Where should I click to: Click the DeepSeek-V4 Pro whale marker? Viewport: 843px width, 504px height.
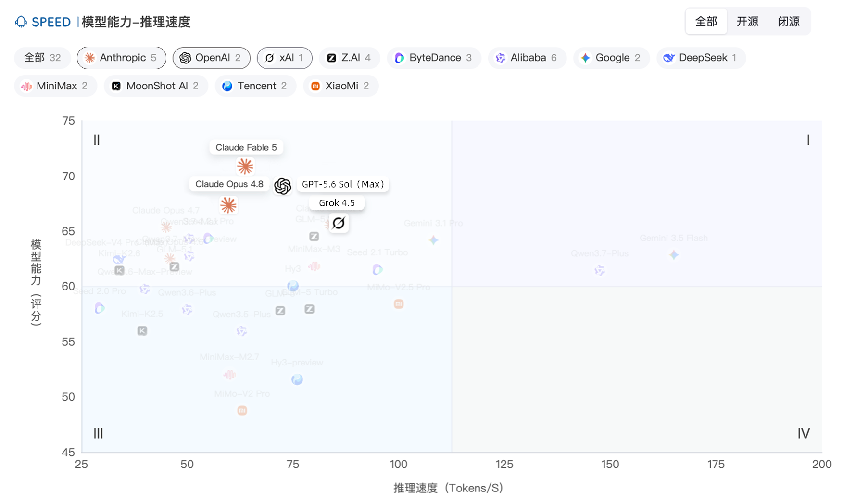pos(118,260)
